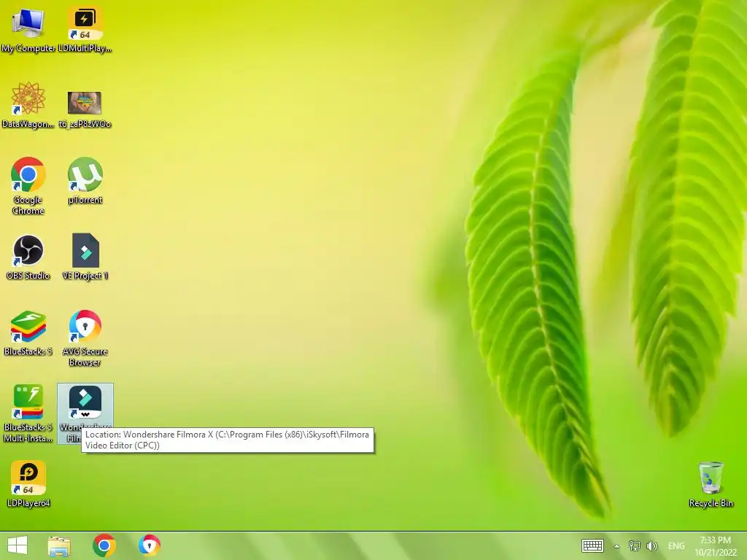The image size is (747, 560).
Task: Open the volume control speaker icon
Action: (651, 545)
